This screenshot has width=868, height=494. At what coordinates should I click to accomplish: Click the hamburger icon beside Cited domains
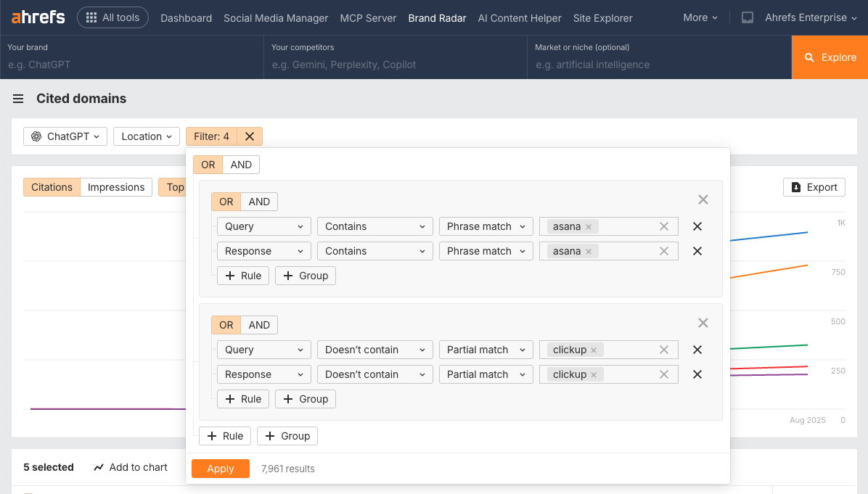(18, 99)
